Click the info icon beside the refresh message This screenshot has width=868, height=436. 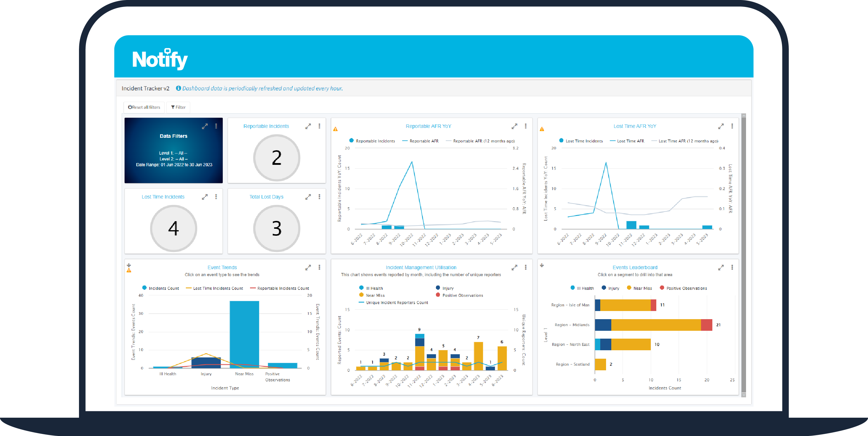(178, 88)
